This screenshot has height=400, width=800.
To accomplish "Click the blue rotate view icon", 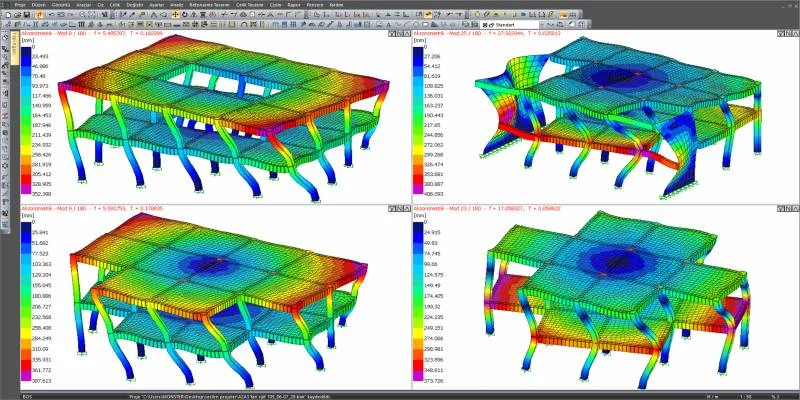I will (x=184, y=15).
